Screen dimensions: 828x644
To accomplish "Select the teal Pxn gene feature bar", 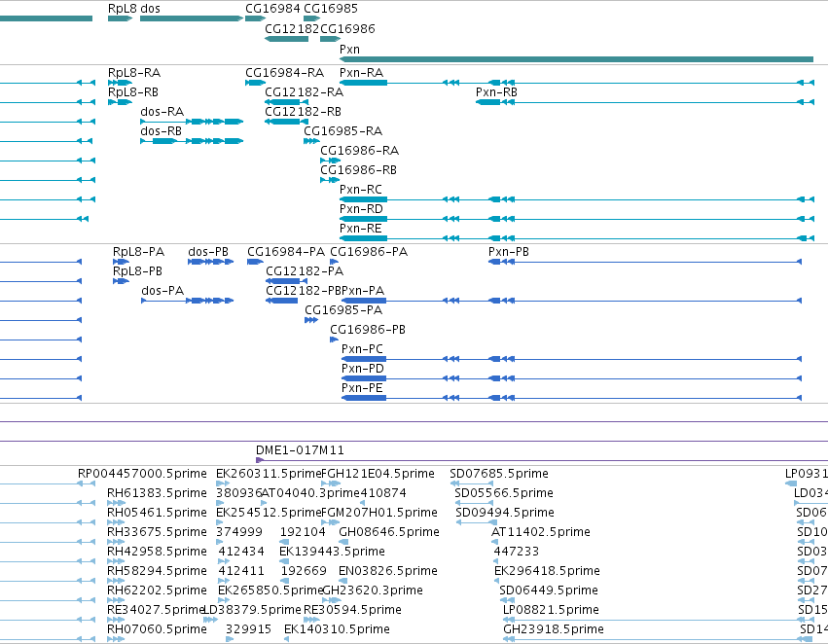I will (x=576, y=59).
